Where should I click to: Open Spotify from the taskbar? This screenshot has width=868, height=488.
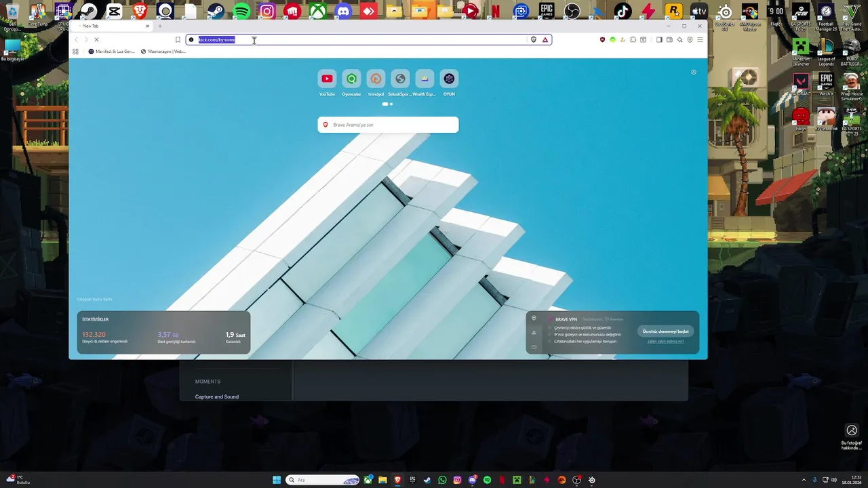point(487,480)
